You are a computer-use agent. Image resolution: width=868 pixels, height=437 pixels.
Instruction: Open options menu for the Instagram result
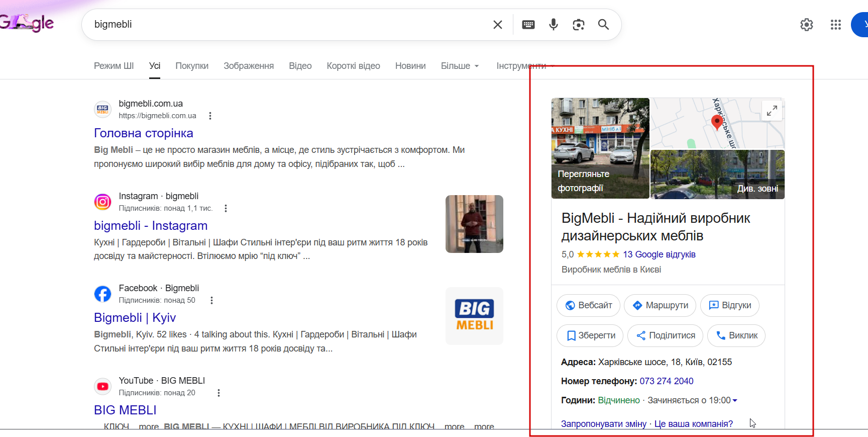coord(226,208)
